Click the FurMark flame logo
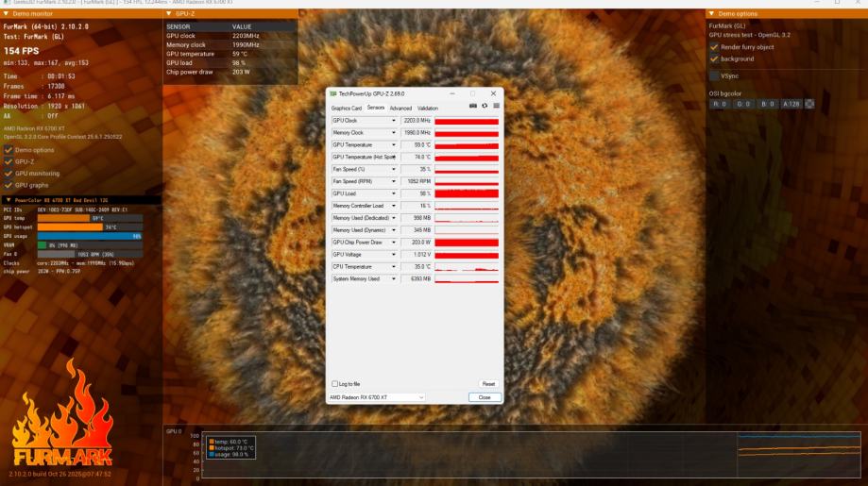 pyautogui.click(x=62, y=413)
